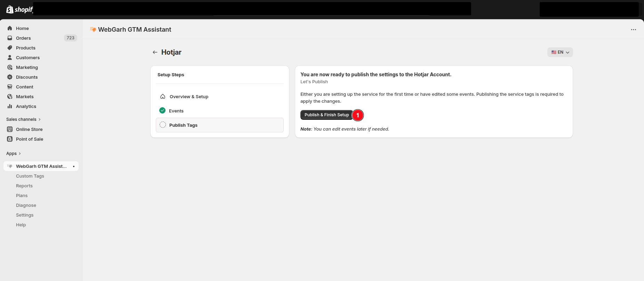Open the Home icon in the sidebar

click(10, 28)
